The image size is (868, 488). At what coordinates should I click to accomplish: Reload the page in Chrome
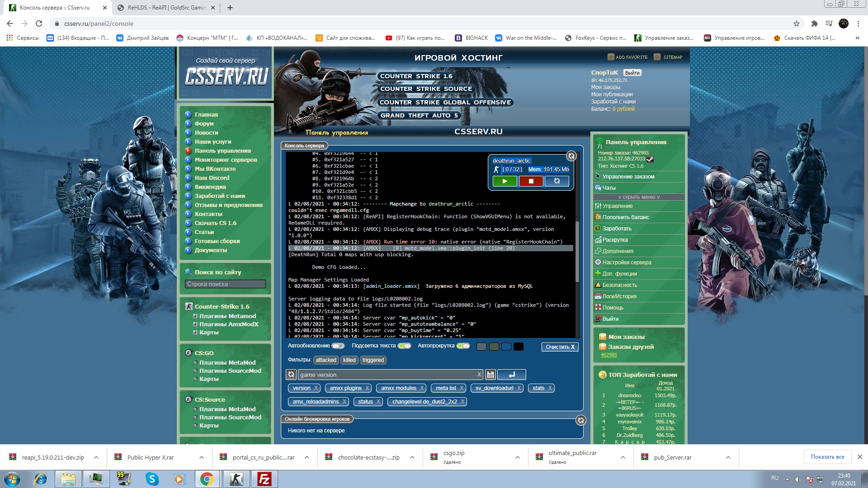point(39,23)
